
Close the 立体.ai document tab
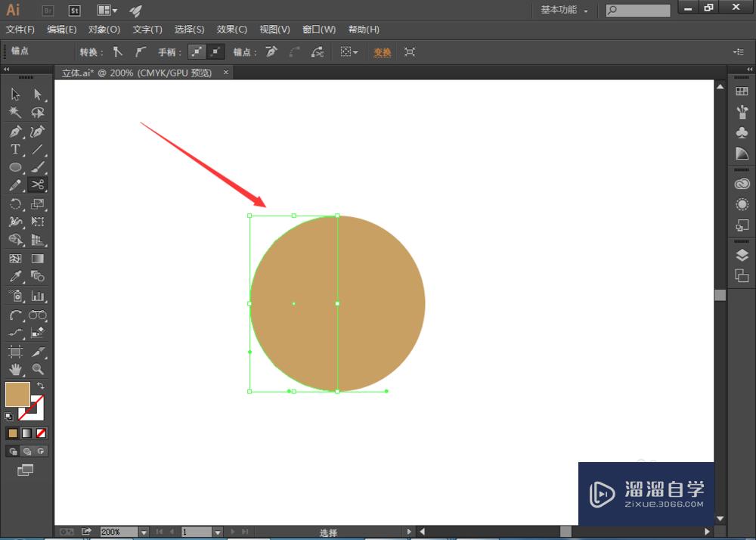click(x=225, y=73)
